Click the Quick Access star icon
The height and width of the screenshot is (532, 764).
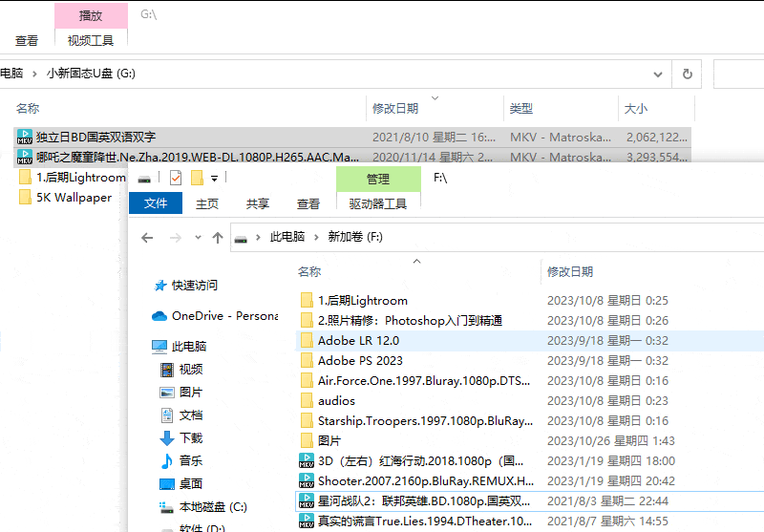tap(160, 286)
